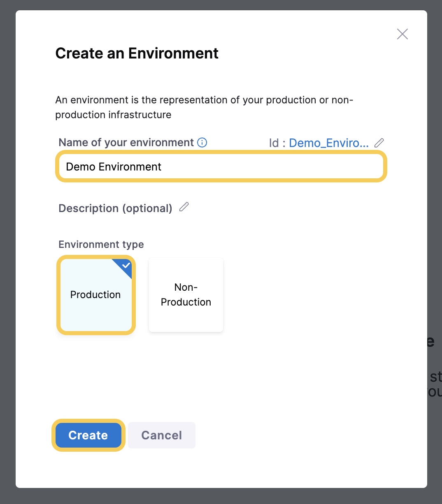Open the "Id : Demo_Enviro..." hyperlink

click(x=329, y=142)
